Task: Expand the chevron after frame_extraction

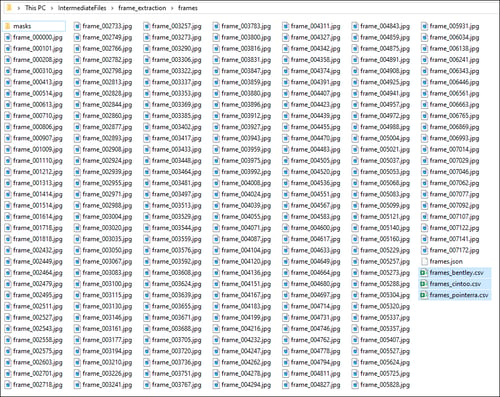Action: tap(172, 8)
